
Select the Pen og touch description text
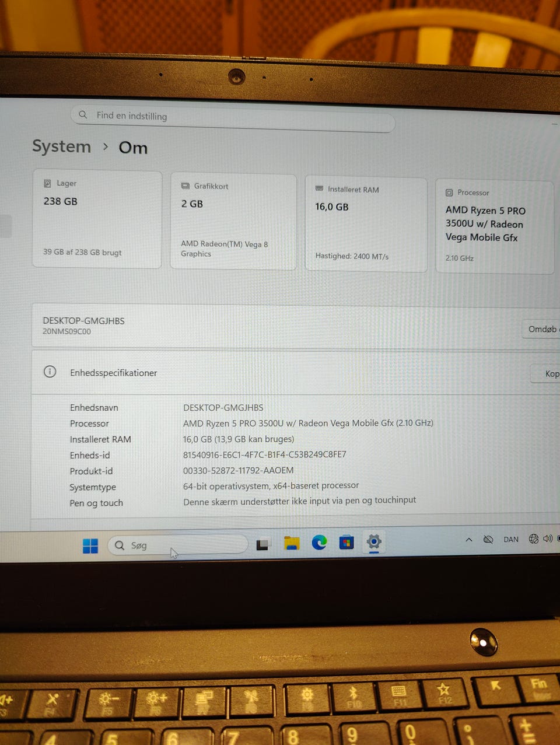pyautogui.click(x=300, y=501)
